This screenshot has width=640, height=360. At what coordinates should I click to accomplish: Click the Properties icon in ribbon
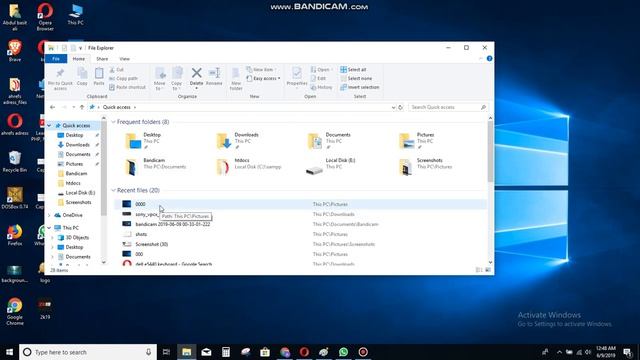297,77
